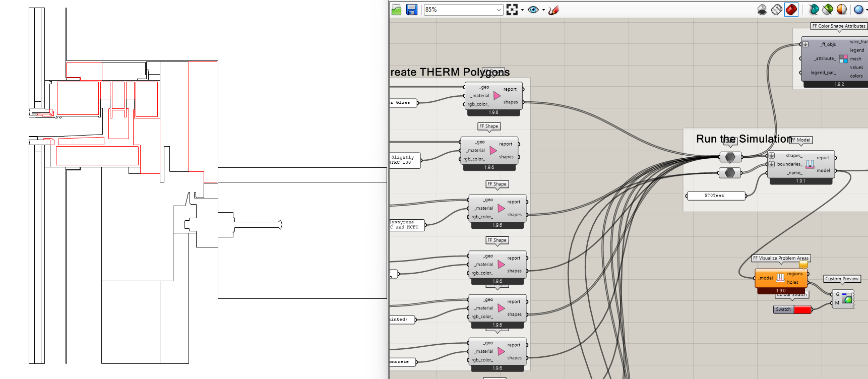Select the FF Color Shape Attributes icon
This screenshot has height=379, width=868.
pos(843,59)
